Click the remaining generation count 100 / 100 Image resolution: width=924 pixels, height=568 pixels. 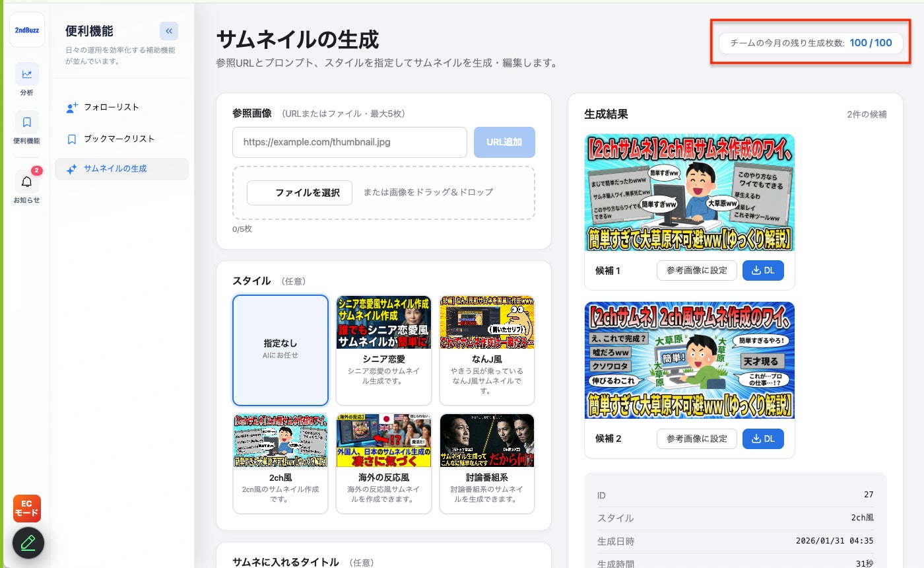coord(871,43)
